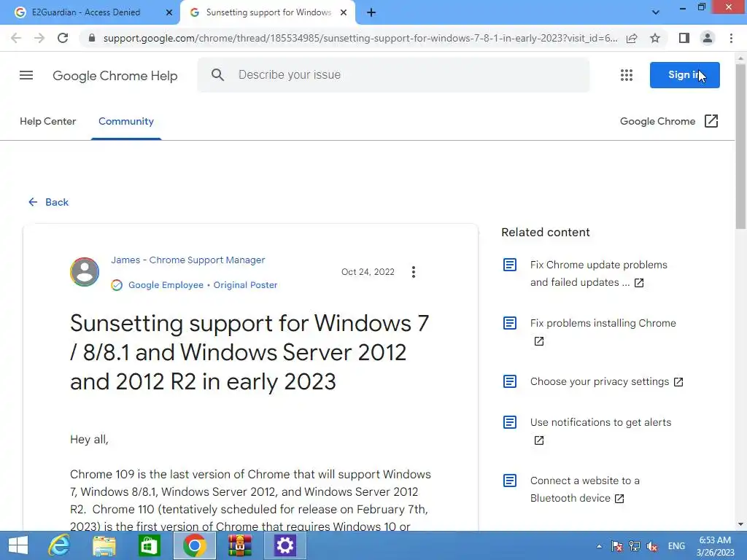
Task: Click document icon beside Choose your privacy settings
Action: pyautogui.click(x=510, y=381)
